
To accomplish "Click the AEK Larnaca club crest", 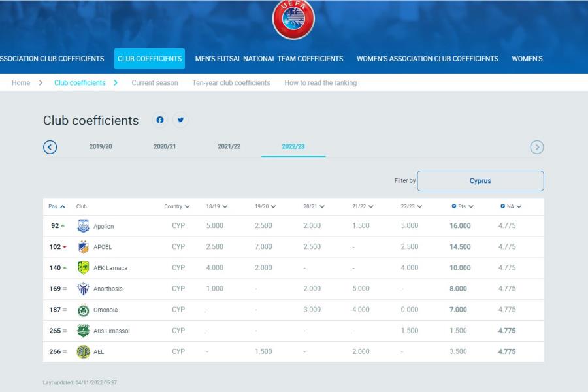I will point(83,268).
